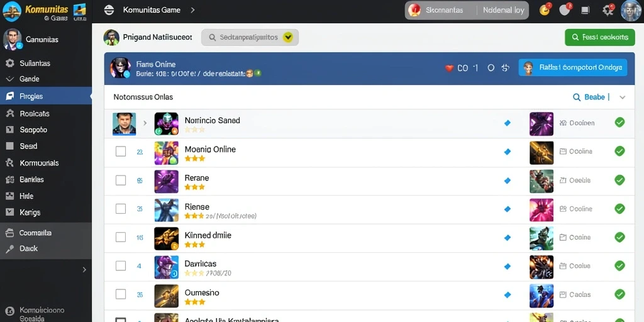Click the Sedtanpratipmitos search field
Viewport: 644px width, 322px height.
coord(250,37)
